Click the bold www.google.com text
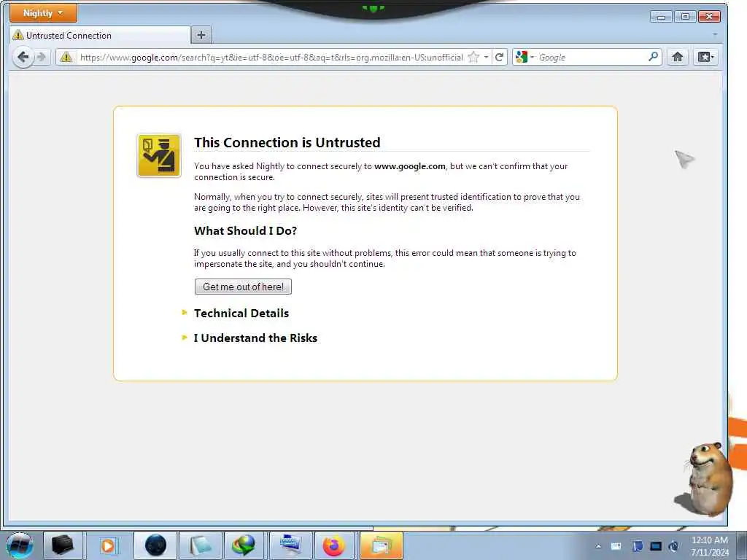Viewport: 747px width, 560px height. 410,166
